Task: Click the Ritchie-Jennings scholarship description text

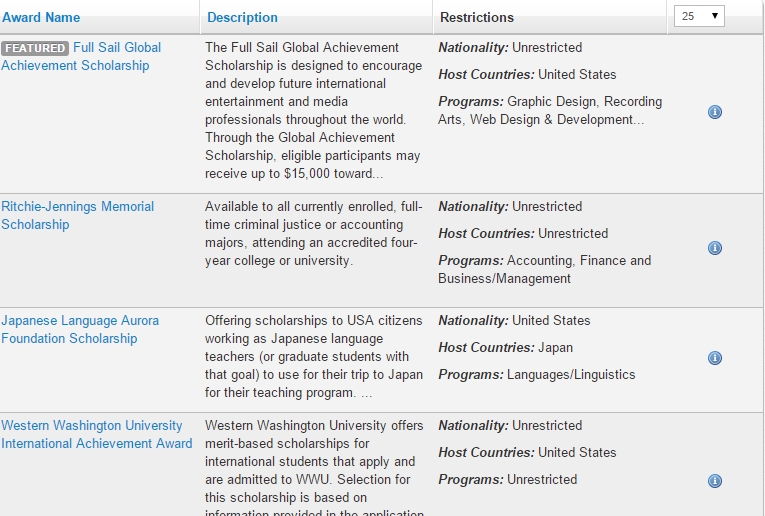Action: (313, 233)
